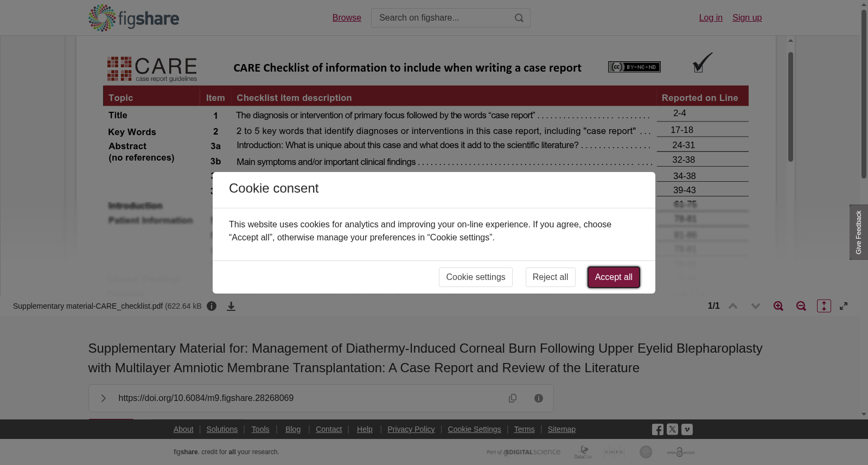Zoom in on the document viewer

pyautogui.click(x=778, y=306)
